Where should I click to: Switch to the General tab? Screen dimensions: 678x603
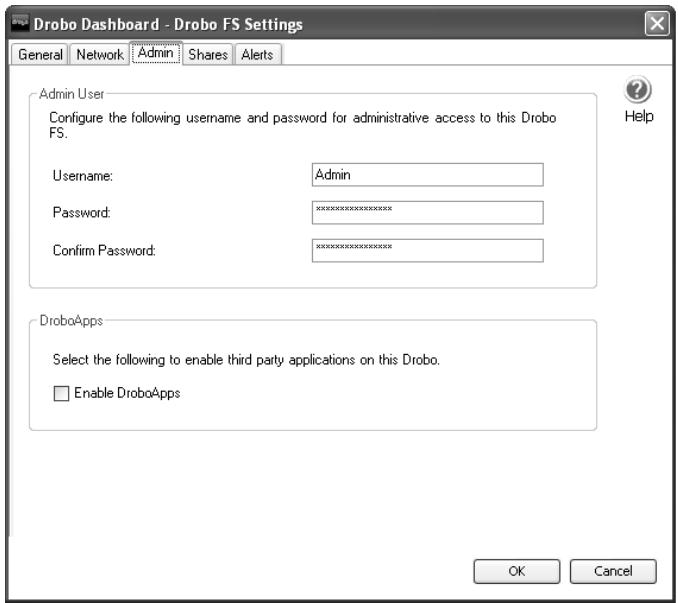click(40, 54)
